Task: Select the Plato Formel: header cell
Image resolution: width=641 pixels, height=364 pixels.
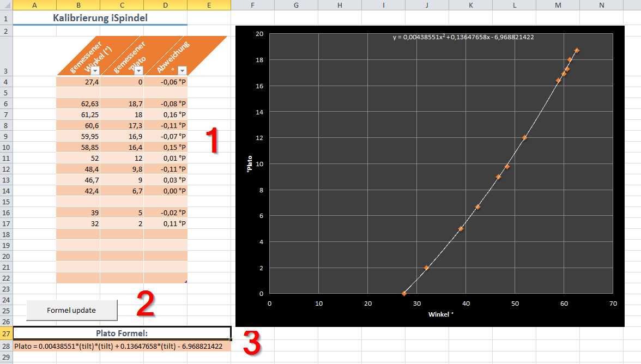Action: pyautogui.click(x=122, y=333)
